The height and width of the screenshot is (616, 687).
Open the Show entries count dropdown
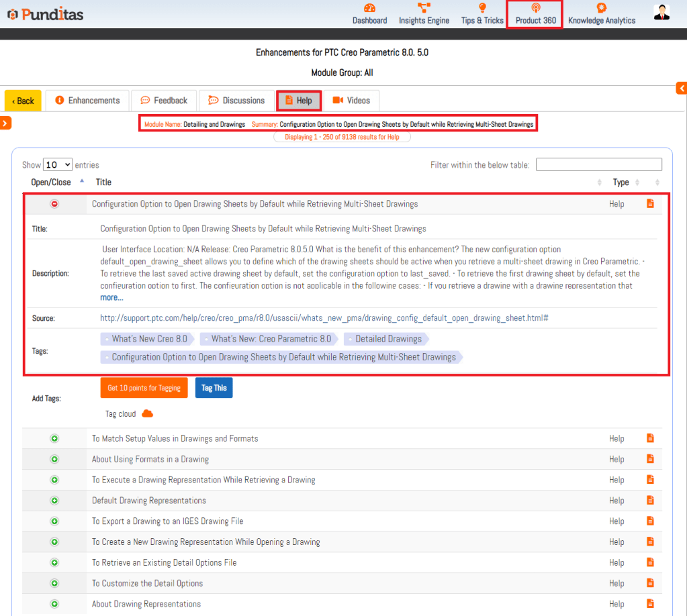pyautogui.click(x=58, y=164)
